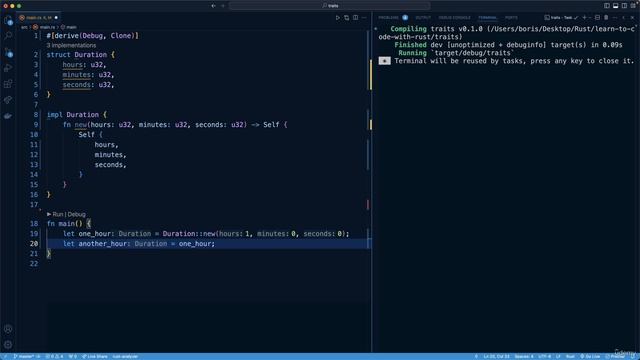The height and width of the screenshot is (360, 640).
Task: Create a new terminal with the plus icon
Action: pyautogui.click(x=584, y=18)
